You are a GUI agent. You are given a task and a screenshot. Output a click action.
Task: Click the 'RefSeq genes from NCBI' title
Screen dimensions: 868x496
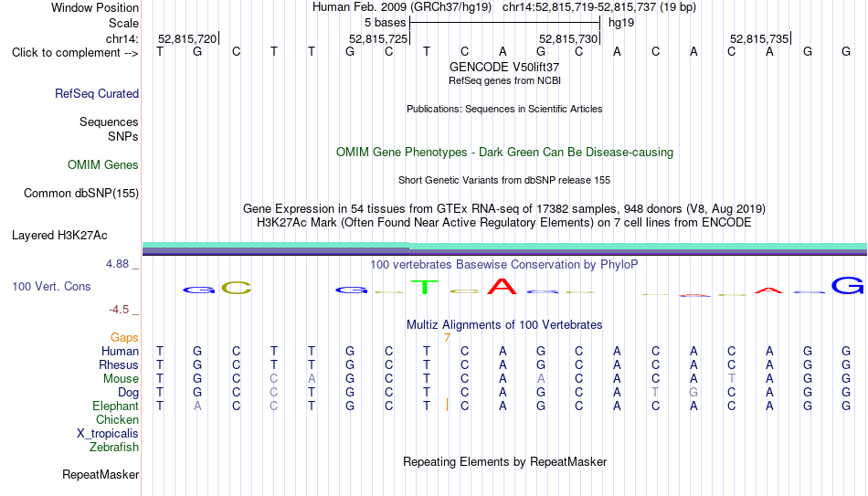[x=505, y=80]
